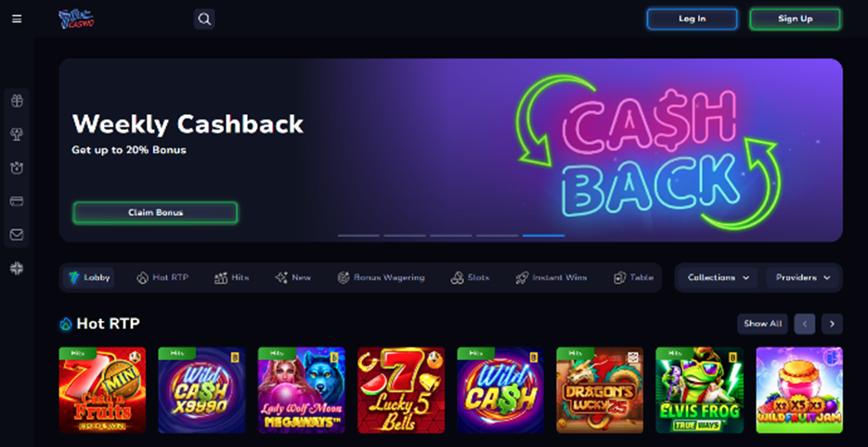Go to next Hot RTP games arrow
Screen dimensions: 868x447
(x=832, y=324)
